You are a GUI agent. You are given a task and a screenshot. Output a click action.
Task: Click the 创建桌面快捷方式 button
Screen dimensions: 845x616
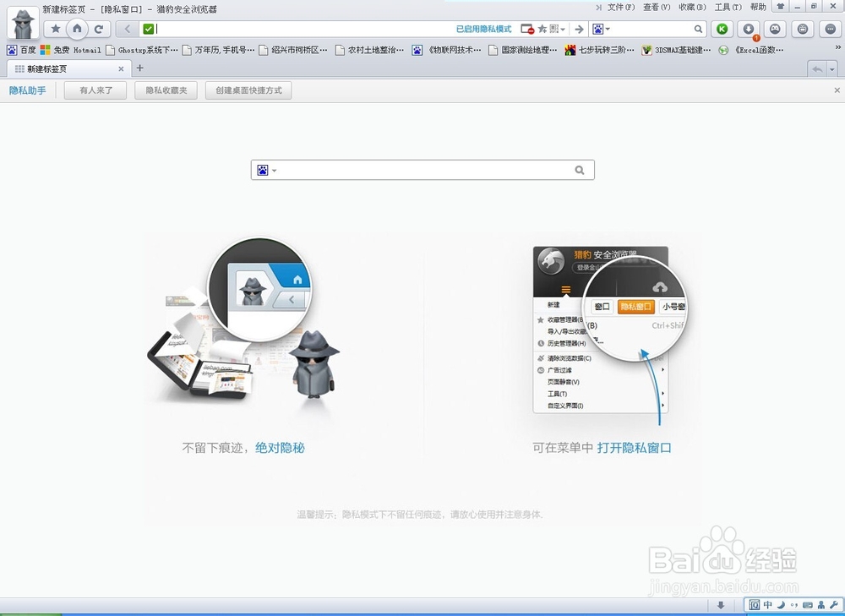[x=248, y=90]
